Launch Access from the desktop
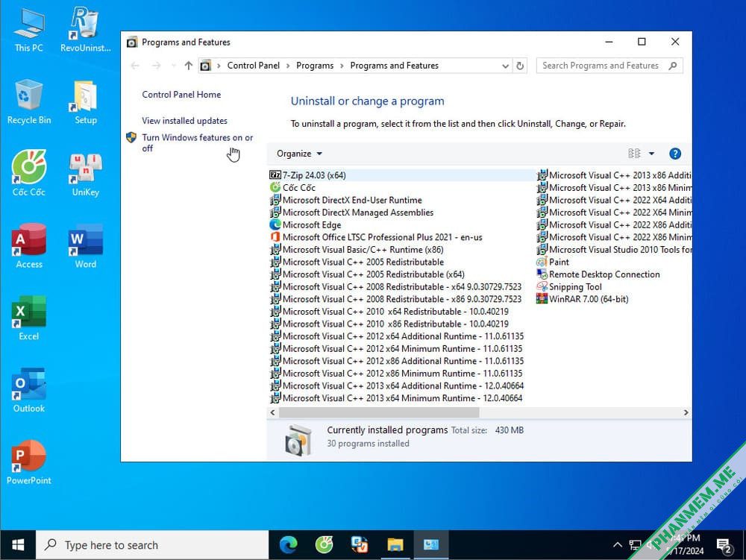Image resolution: width=746 pixels, height=560 pixels. (x=28, y=246)
